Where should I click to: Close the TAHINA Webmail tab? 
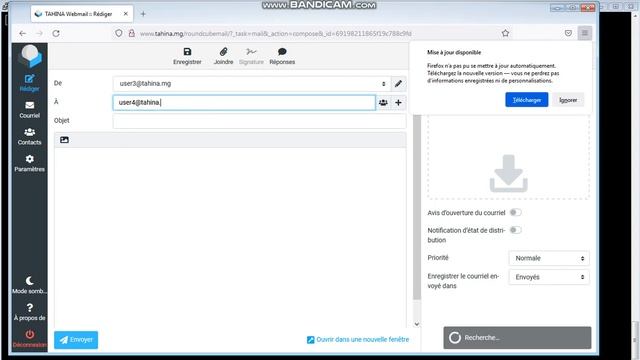125,14
